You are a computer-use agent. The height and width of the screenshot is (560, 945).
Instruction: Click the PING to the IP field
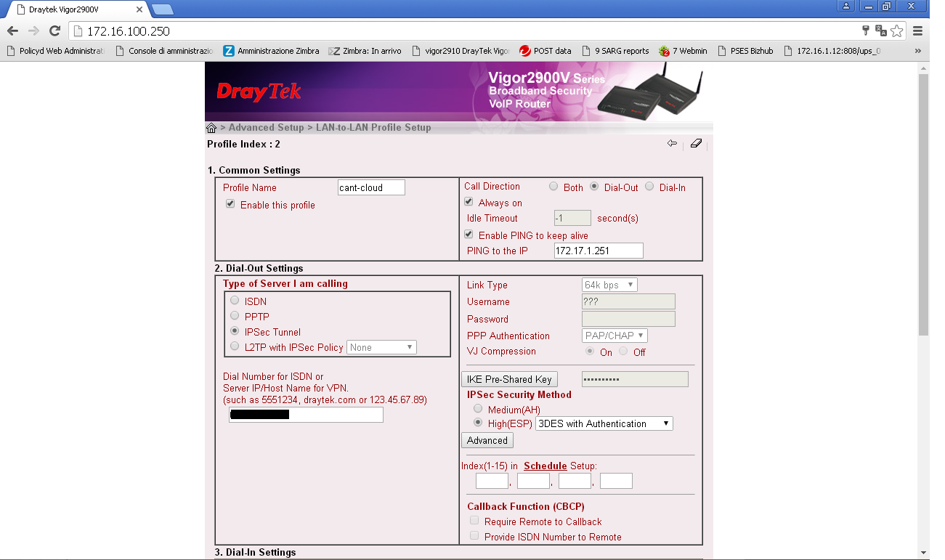pos(599,251)
